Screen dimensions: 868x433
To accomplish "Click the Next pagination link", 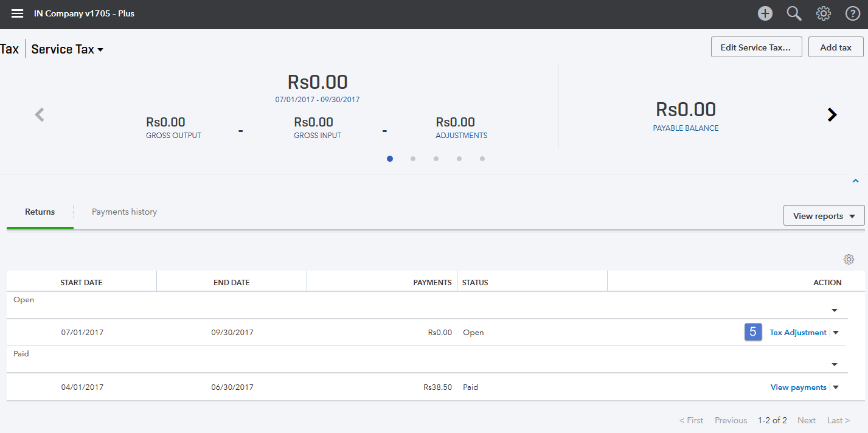I will coord(807,420).
